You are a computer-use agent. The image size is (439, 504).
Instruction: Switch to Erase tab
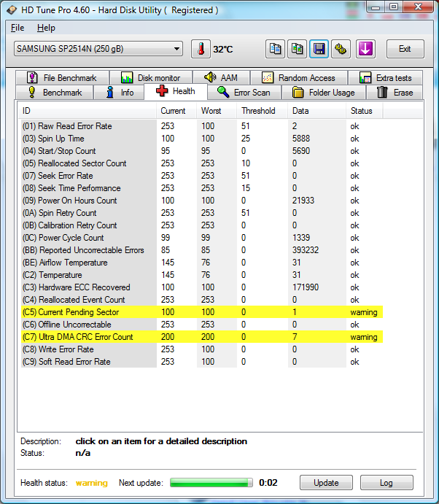click(x=395, y=93)
